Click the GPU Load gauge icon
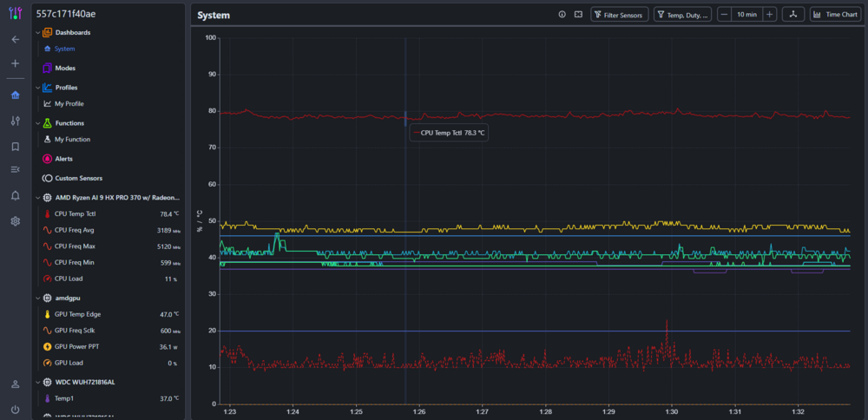The width and height of the screenshot is (868, 420). click(47, 363)
